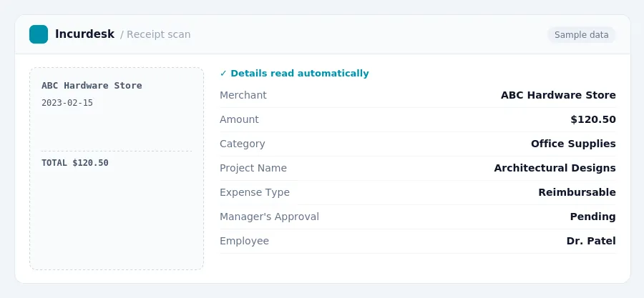644x298 pixels.
Task: Select the ABC Hardware Store merchant value
Action: 558,95
